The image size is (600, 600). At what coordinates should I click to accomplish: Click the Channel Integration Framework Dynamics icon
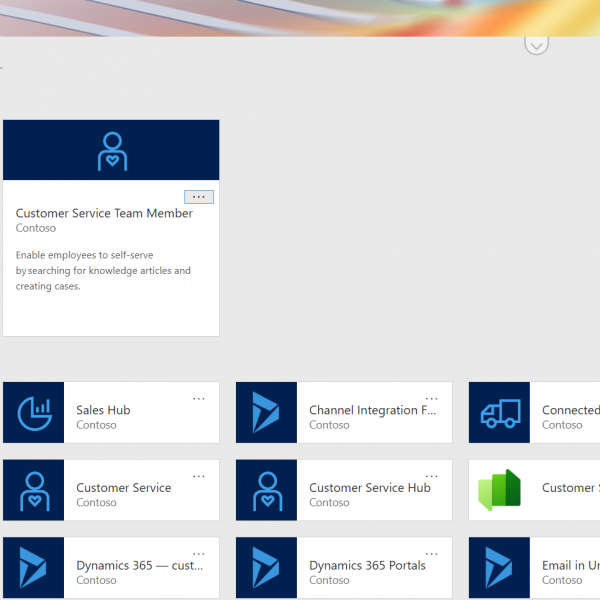pos(266,413)
